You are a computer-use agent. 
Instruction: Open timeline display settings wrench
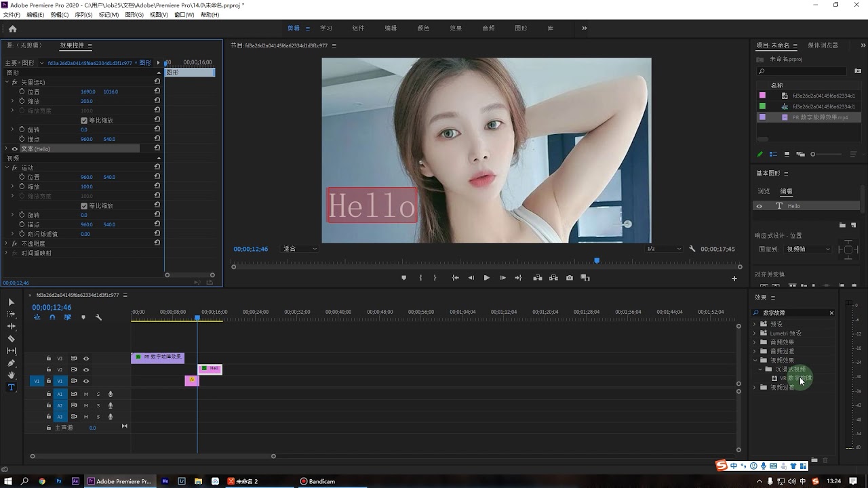click(x=98, y=317)
